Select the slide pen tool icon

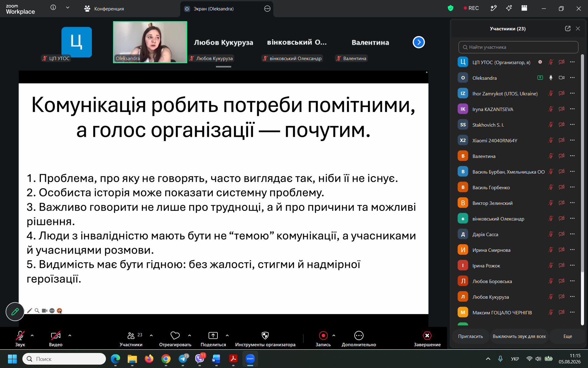[x=30, y=311]
